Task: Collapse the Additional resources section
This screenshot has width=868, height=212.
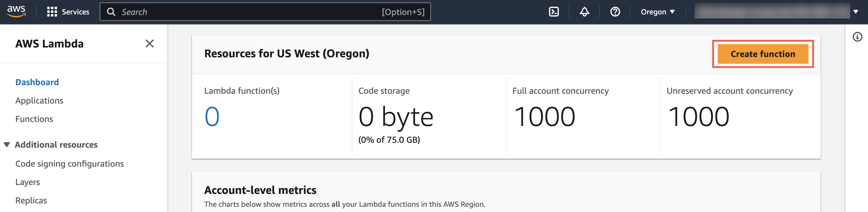Action: pos(7,145)
